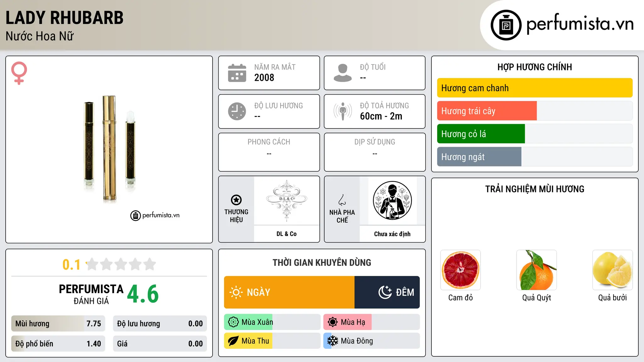Click the Mùi hương 7.75 score bar
This screenshot has width=644, height=362.
coord(58,324)
